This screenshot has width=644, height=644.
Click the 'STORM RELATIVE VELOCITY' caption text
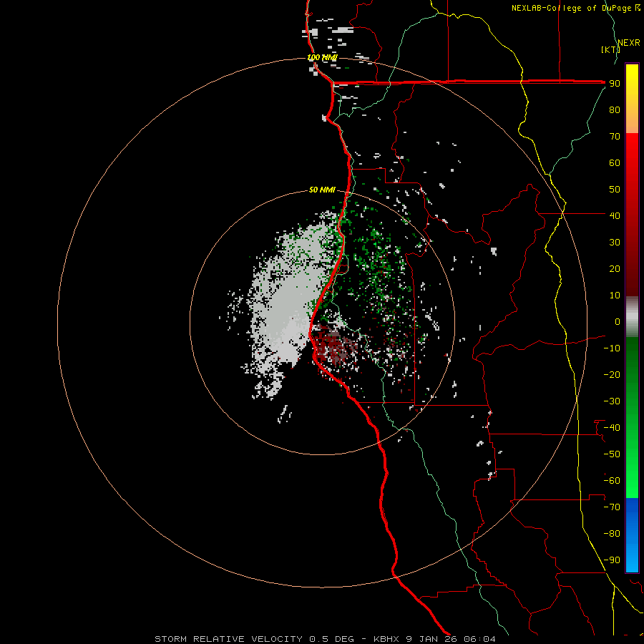click(x=228, y=639)
